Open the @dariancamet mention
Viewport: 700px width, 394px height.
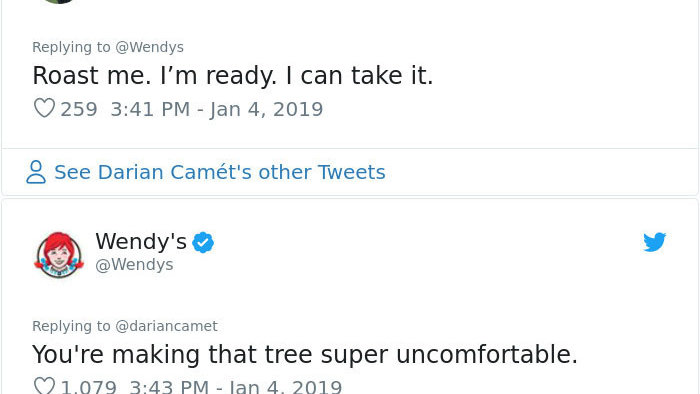coord(167,326)
